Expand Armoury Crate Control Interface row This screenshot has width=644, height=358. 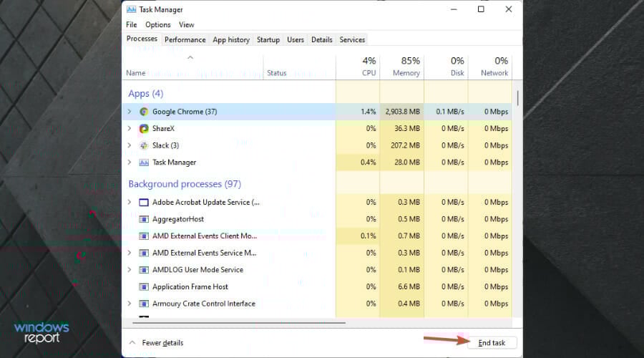click(130, 303)
